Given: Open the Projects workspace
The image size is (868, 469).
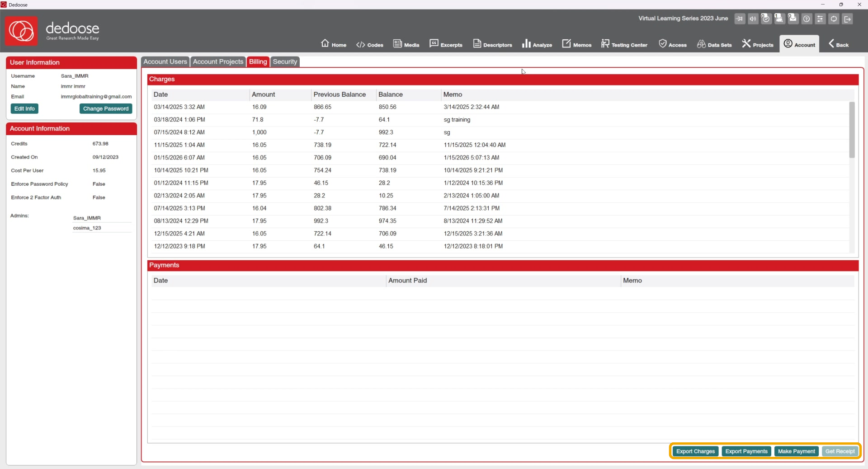Looking at the screenshot, I should [x=758, y=44].
